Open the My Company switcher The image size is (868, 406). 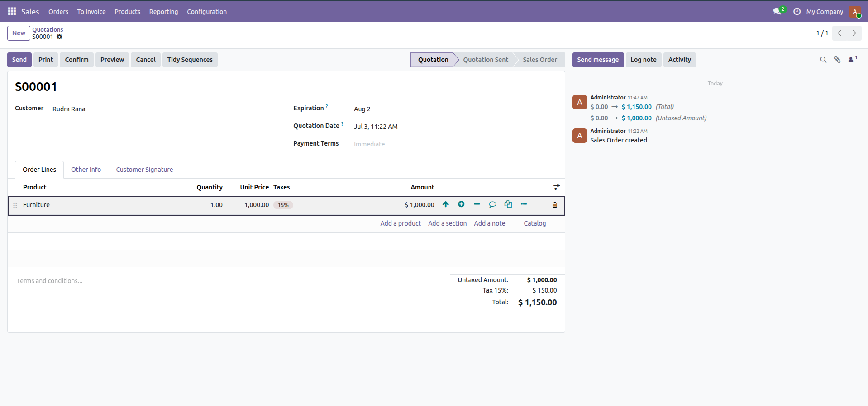click(825, 12)
